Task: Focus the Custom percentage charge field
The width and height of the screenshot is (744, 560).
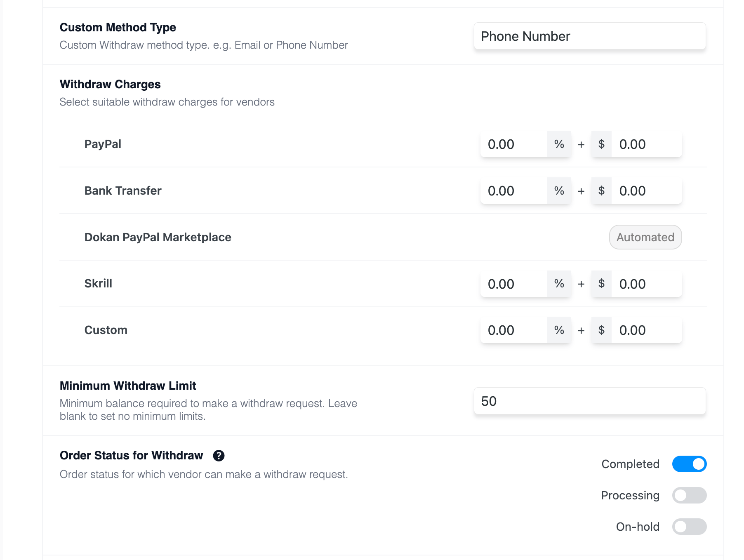Action: (x=514, y=330)
